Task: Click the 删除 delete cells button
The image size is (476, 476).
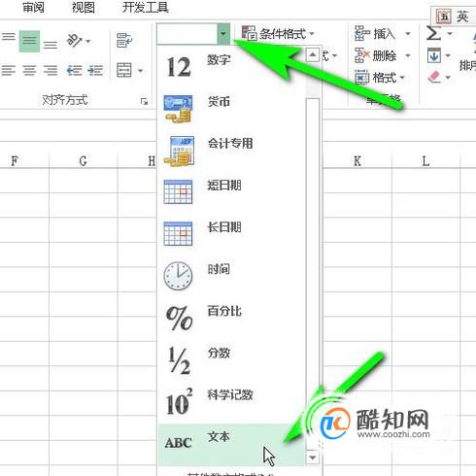Action: coord(376,55)
